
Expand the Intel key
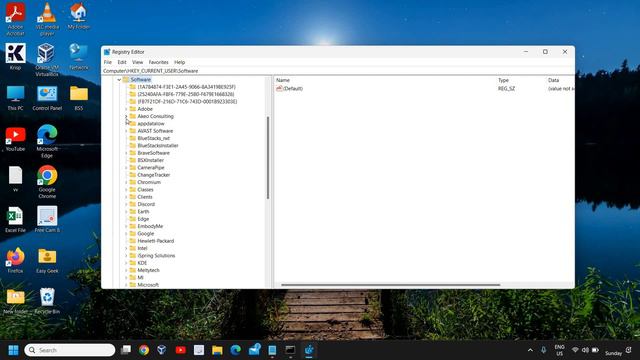(126, 249)
